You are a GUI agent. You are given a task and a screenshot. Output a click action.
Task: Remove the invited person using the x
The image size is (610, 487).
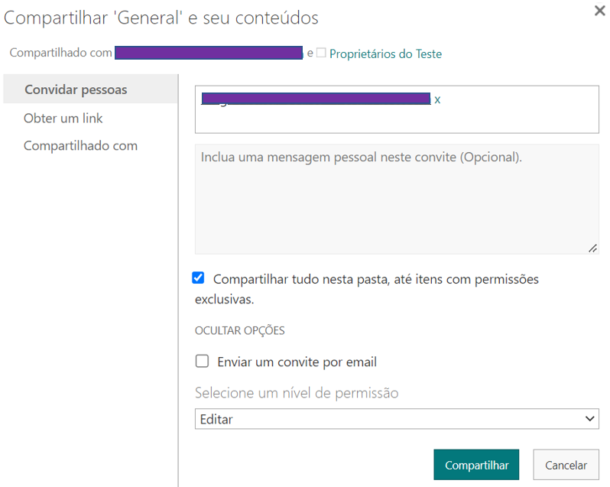pyautogui.click(x=437, y=100)
